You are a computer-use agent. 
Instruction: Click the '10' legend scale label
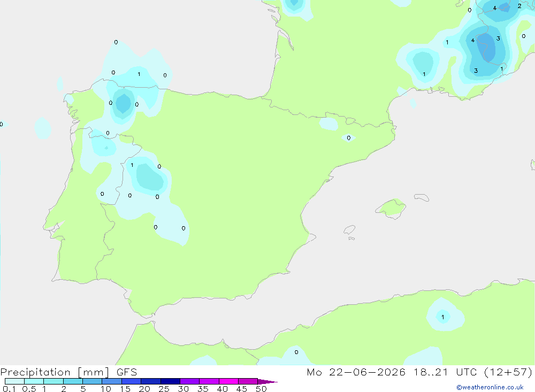coord(106,389)
